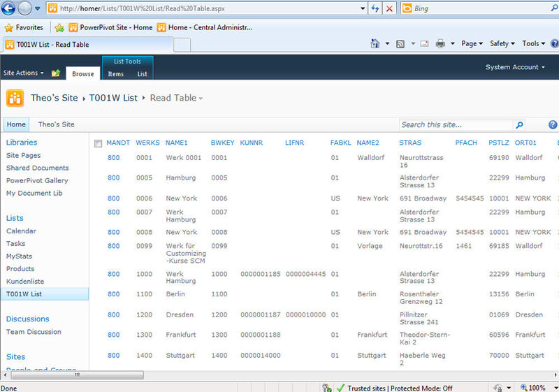The height and width of the screenshot is (392, 559).
Task: Select T001W List in the sidebar
Action: [45, 294]
